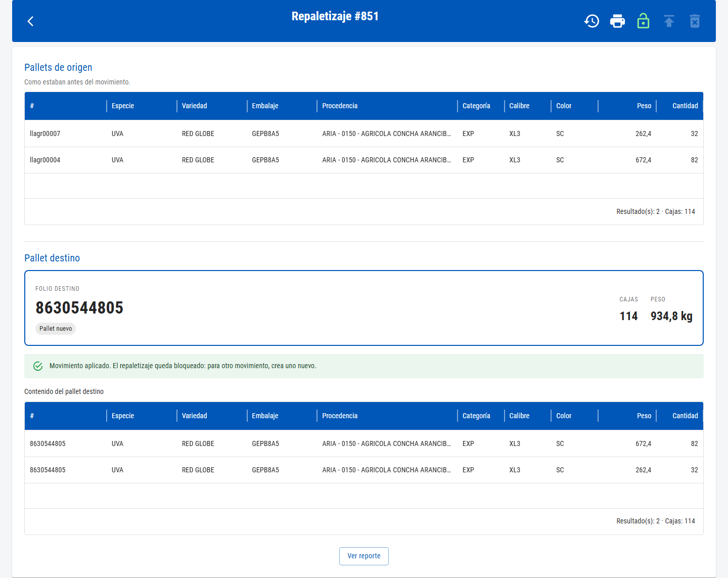Click weight 672,4 in origin pallets table
Image resolution: width=728 pixels, height=578 pixels.
[643, 160]
